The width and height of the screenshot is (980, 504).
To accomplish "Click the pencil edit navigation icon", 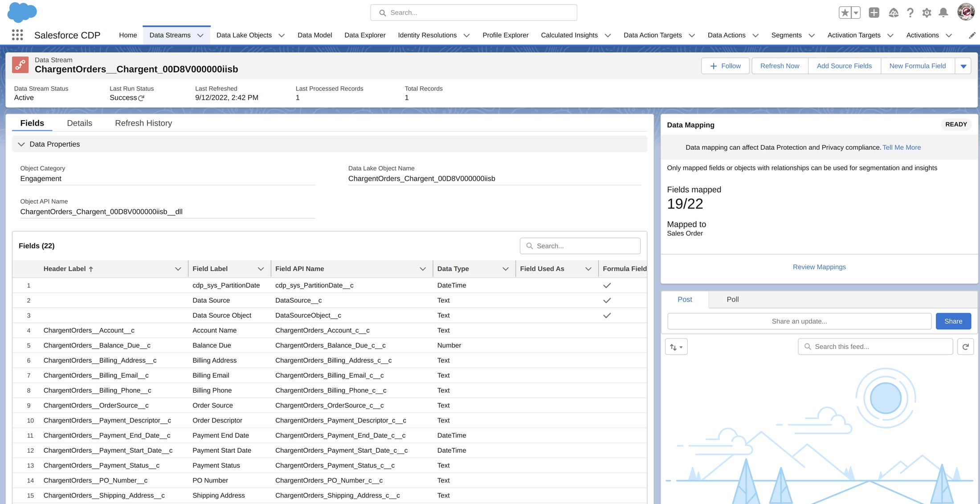I will [972, 35].
